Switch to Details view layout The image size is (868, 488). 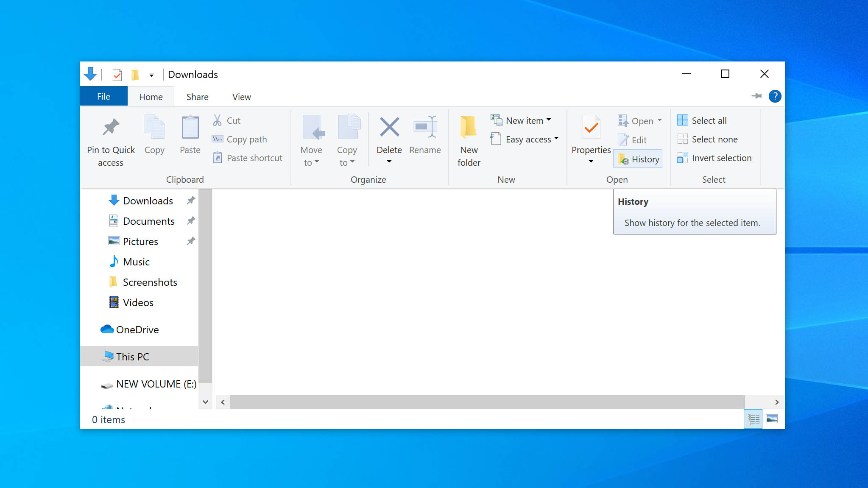753,419
